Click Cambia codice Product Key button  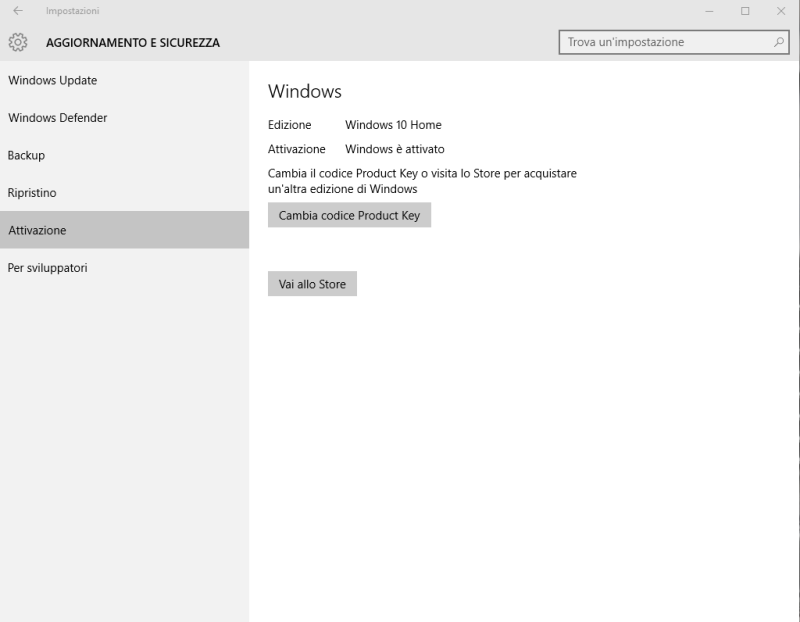[x=349, y=215]
